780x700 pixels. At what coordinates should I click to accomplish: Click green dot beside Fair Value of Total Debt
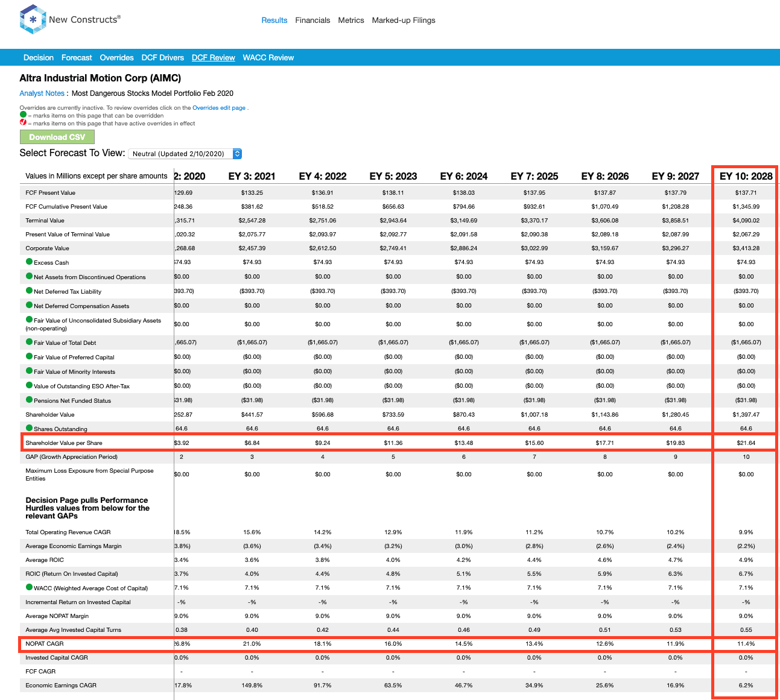click(x=29, y=342)
